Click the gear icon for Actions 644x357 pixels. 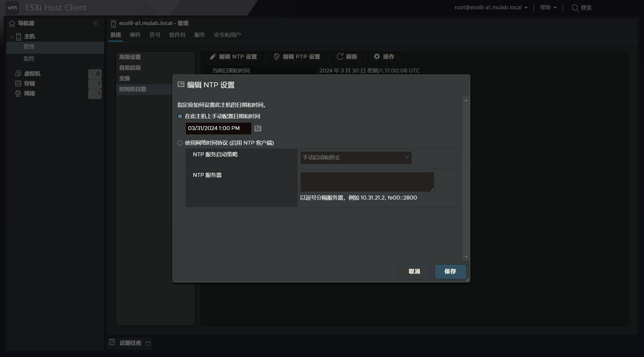[377, 56]
